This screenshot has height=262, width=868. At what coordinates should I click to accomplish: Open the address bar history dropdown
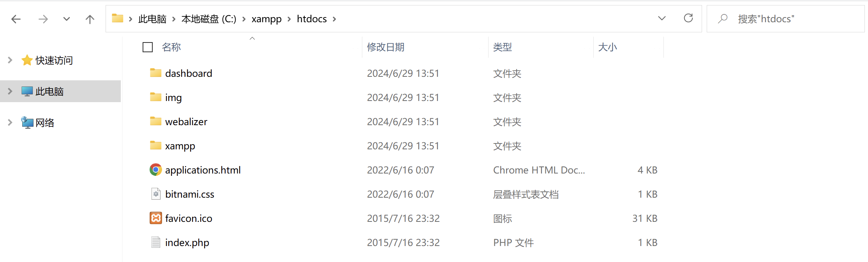click(x=662, y=18)
